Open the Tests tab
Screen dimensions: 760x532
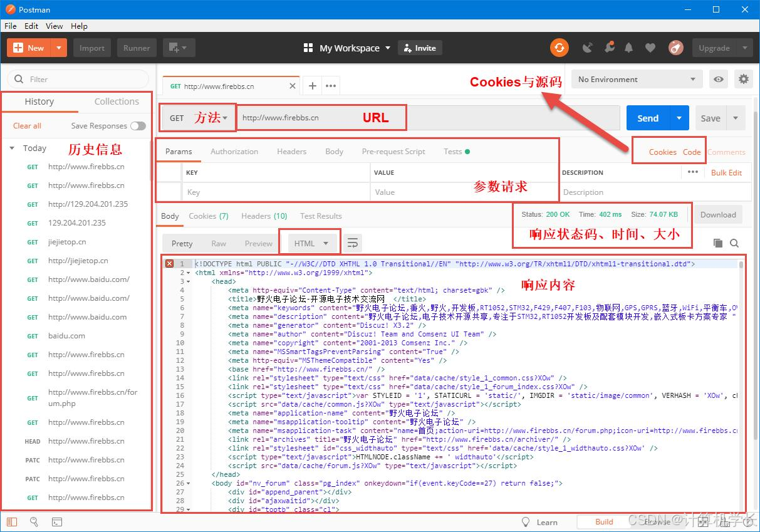pyautogui.click(x=456, y=152)
